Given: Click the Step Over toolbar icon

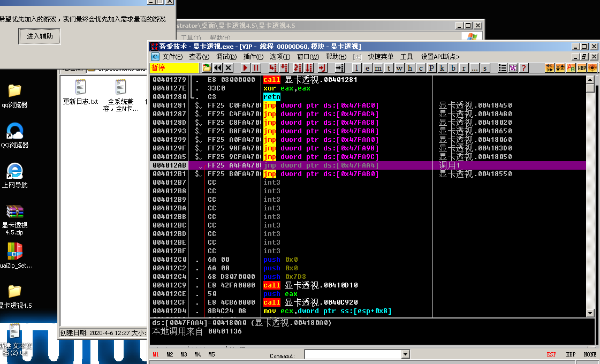Looking at the screenshot, I should (284, 68).
